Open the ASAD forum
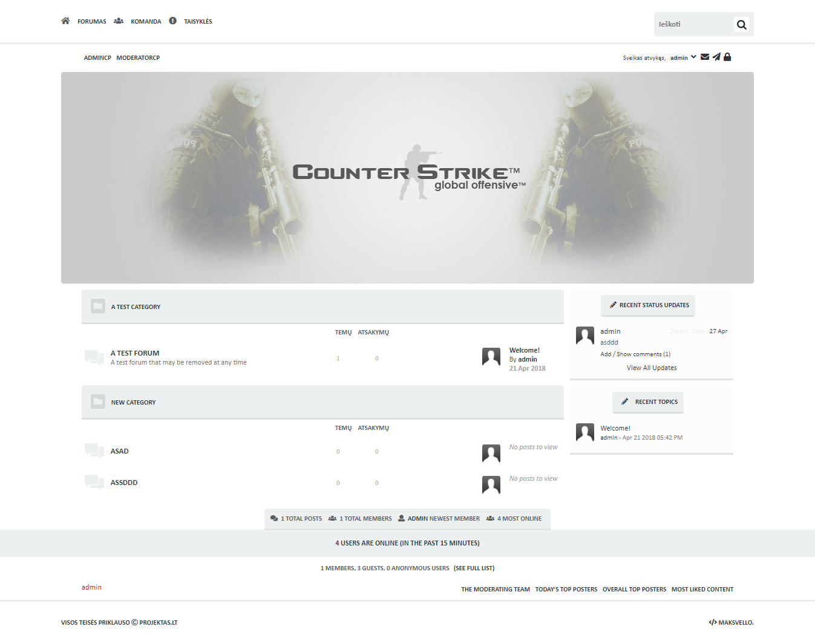This screenshot has width=815, height=644. (120, 451)
